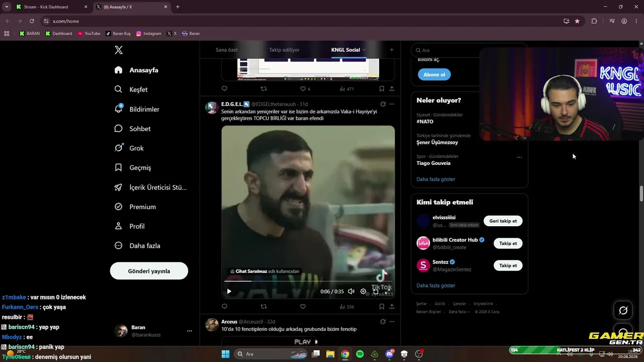Bookmark star in the address bar

coord(577,21)
